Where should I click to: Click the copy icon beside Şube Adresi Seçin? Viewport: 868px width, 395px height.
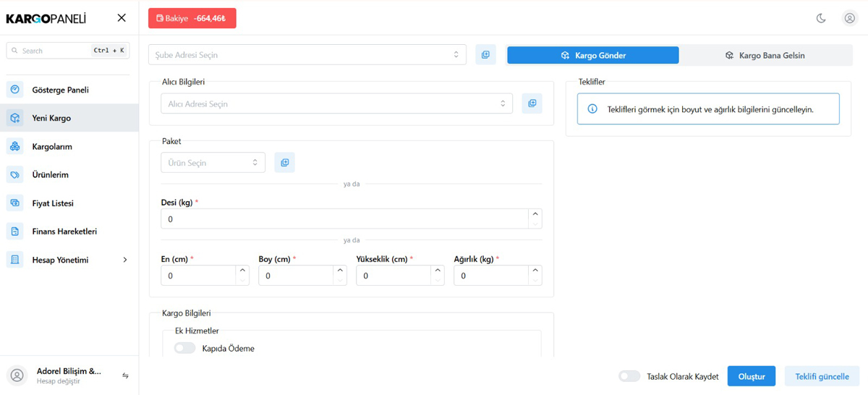(485, 55)
